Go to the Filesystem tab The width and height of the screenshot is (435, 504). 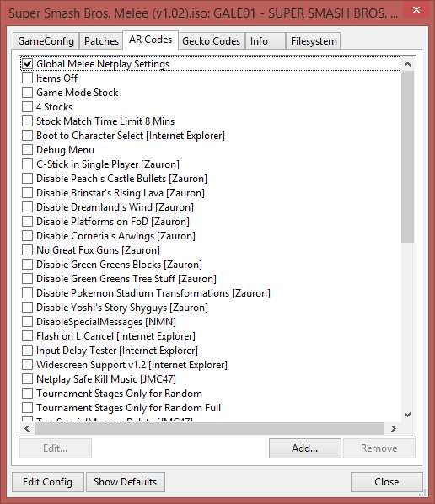coord(314,41)
